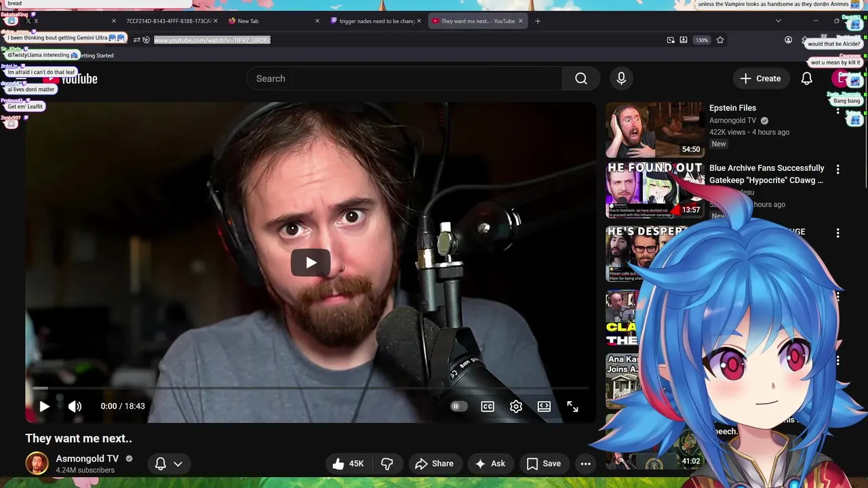This screenshot has width=868, height=488.
Task: Click the autoplay blocked icon in address bar
Action: (146, 40)
